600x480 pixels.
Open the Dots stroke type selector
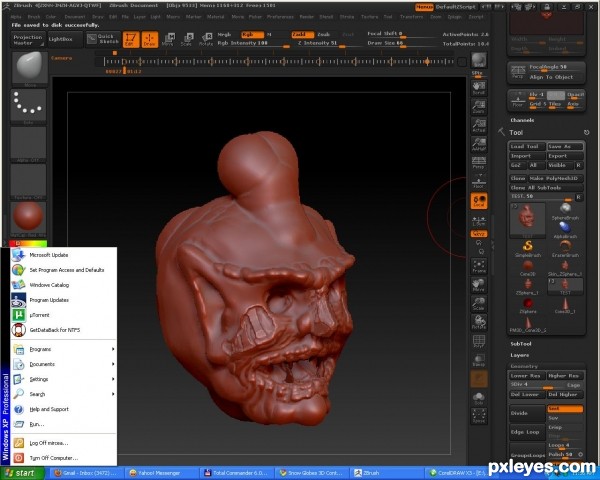click(x=29, y=106)
